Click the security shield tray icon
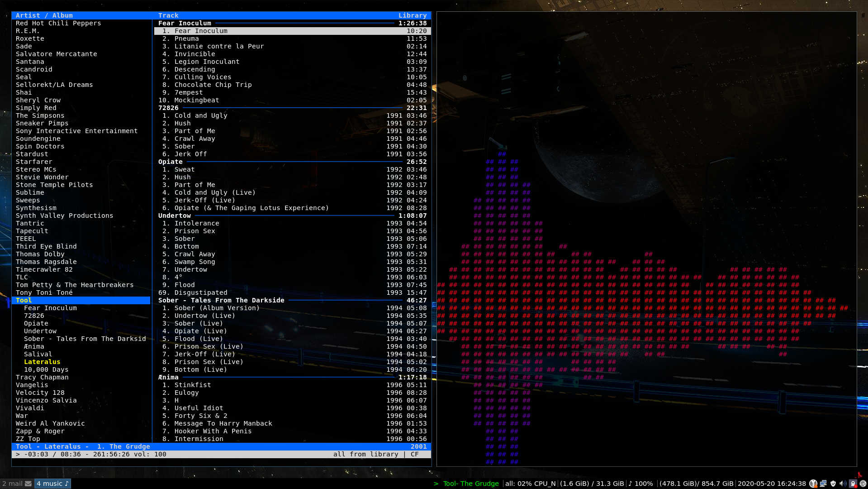 tap(833, 484)
